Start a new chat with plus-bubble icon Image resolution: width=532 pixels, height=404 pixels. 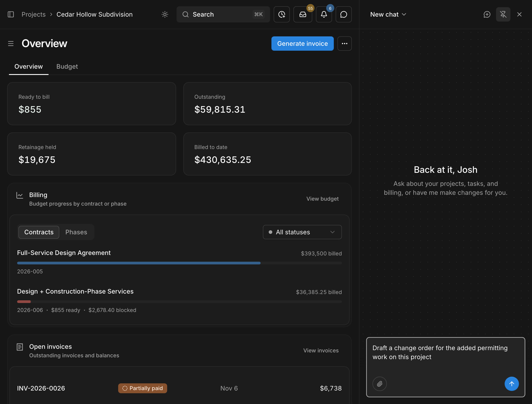(487, 14)
